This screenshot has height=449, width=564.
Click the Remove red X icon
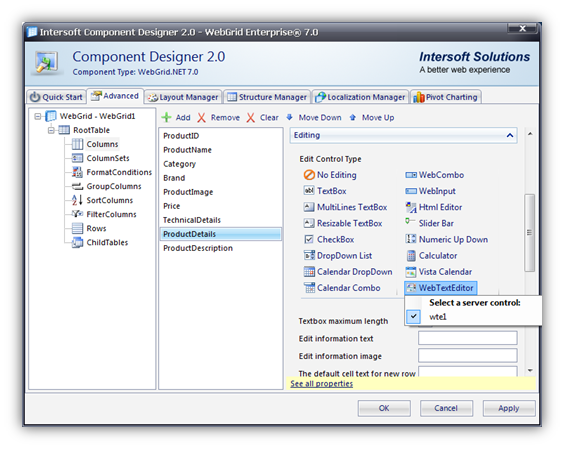(x=201, y=117)
